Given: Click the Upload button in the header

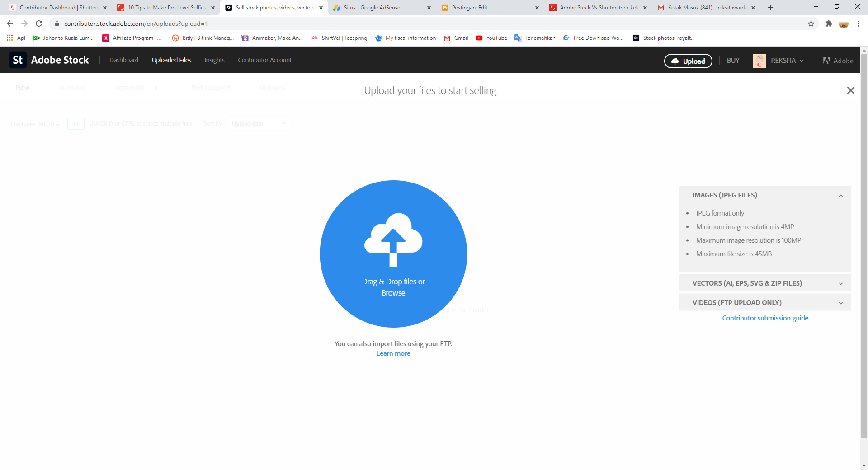Looking at the screenshot, I should click(688, 61).
